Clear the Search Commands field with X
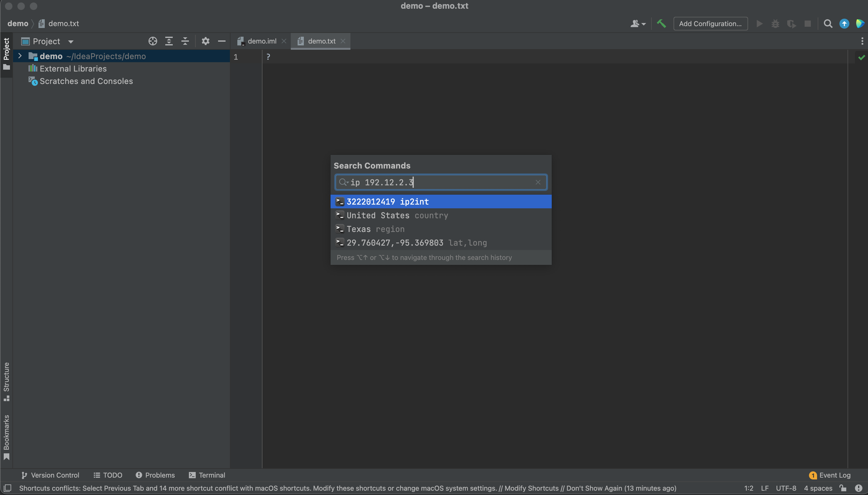Screen dimensions: 868x495 [537, 182]
